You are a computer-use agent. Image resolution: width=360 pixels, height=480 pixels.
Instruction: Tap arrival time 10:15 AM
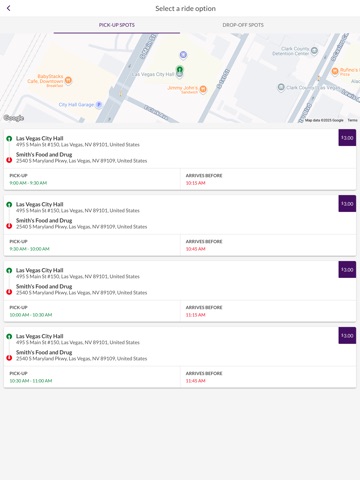[x=195, y=183]
